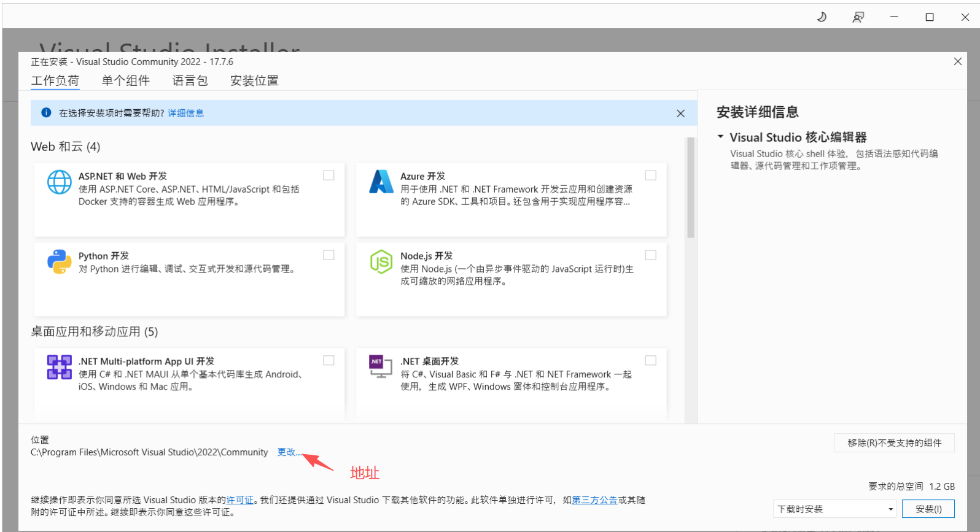Click the Azure logo icon
Image resolution: width=980 pixels, height=532 pixels.
381,182
